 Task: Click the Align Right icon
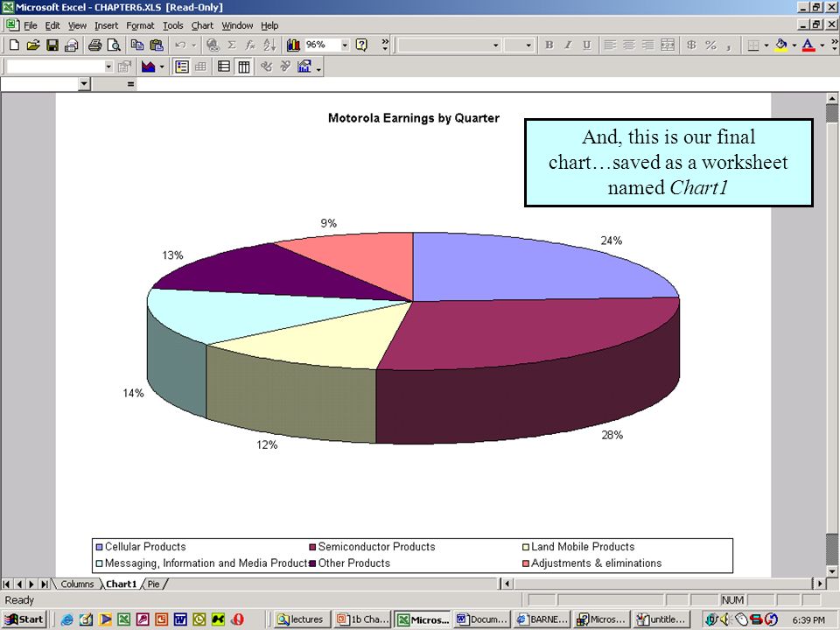(648, 45)
